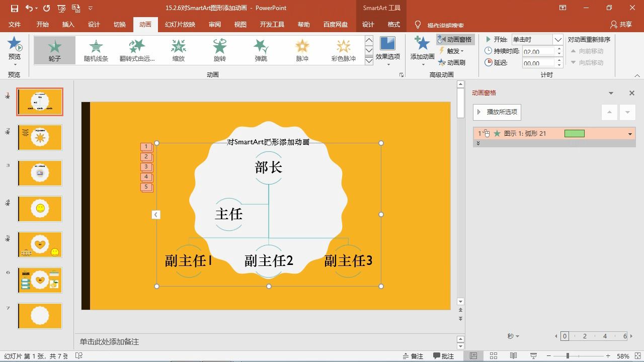Toggle 备注 notes in status bar
Screen dimensions: 644x362
click(413, 356)
